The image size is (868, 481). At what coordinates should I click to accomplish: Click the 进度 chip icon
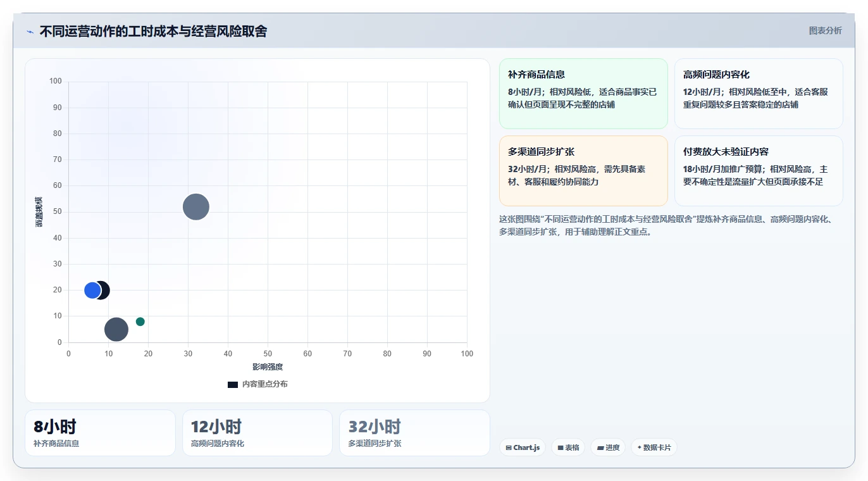point(600,447)
